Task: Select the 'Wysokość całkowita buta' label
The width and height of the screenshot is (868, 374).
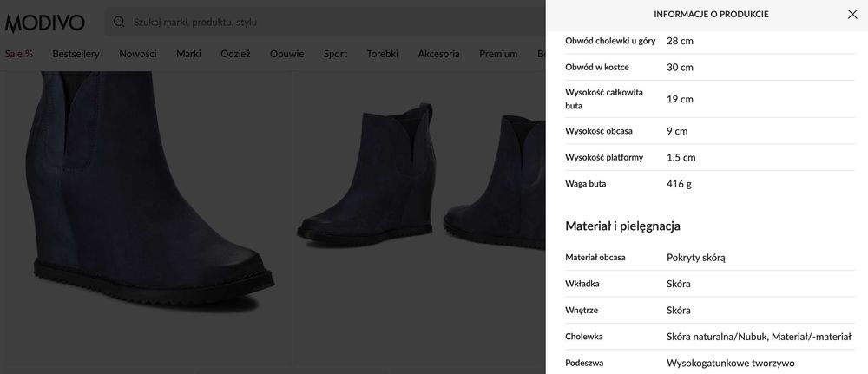Action: pos(604,98)
